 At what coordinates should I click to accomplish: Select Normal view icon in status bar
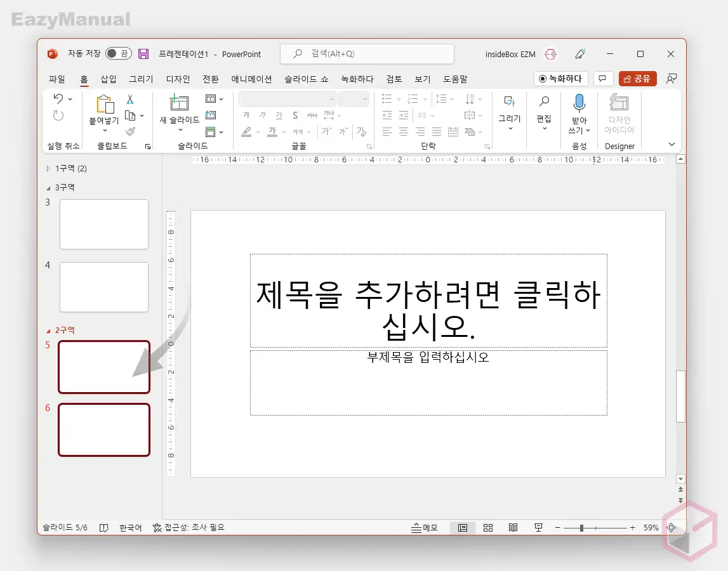[463, 528]
